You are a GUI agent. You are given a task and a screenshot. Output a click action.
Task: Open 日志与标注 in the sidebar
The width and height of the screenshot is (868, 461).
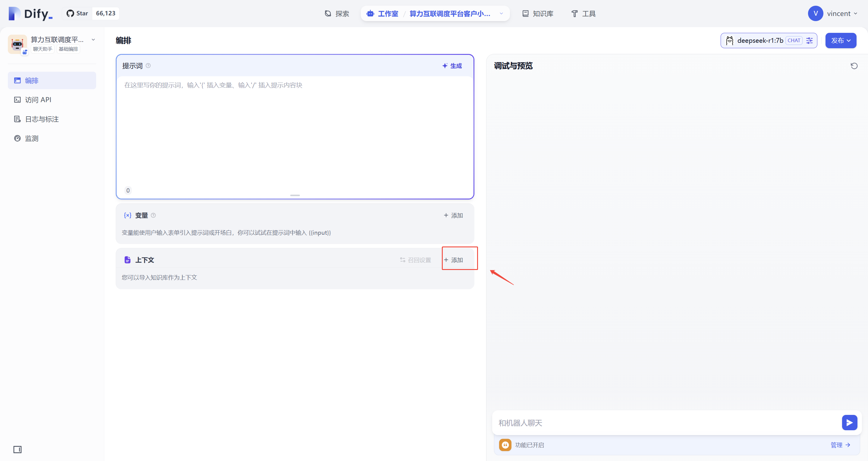click(x=52, y=119)
